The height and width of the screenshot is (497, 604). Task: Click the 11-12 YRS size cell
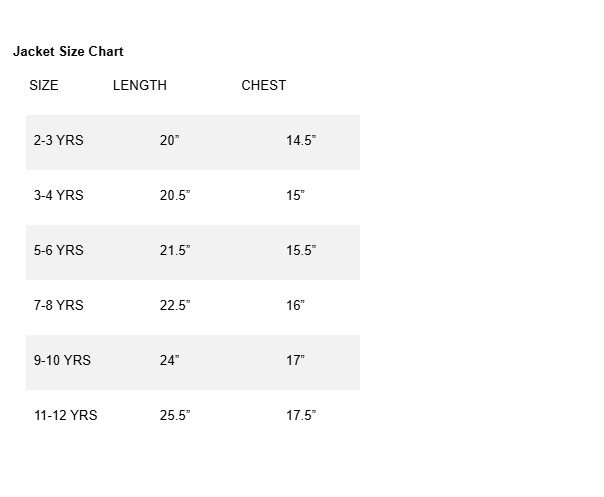pyautogui.click(x=65, y=416)
